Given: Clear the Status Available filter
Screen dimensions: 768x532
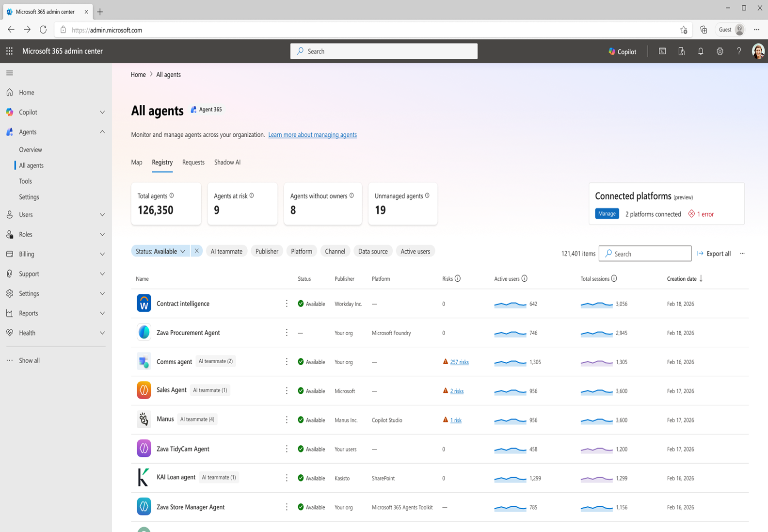Looking at the screenshot, I should coord(196,251).
